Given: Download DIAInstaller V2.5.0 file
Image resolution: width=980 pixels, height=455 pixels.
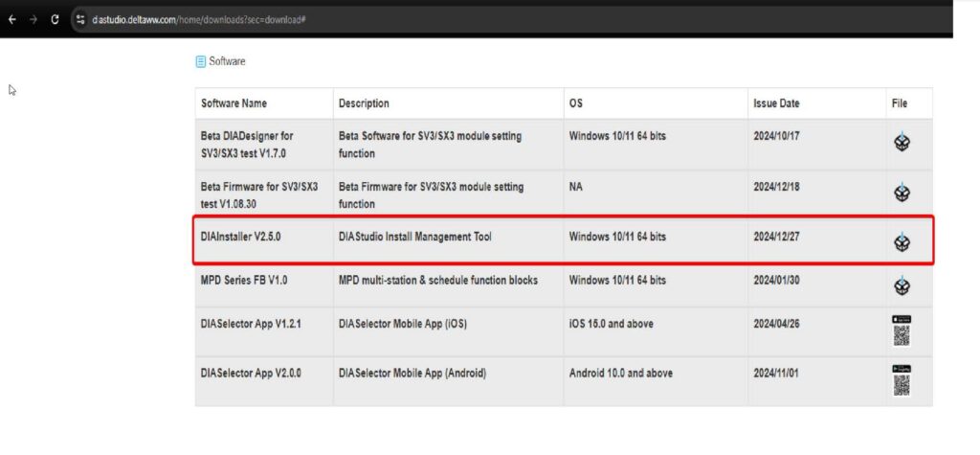Looking at the screenshot, I should [x=901, y=242].
